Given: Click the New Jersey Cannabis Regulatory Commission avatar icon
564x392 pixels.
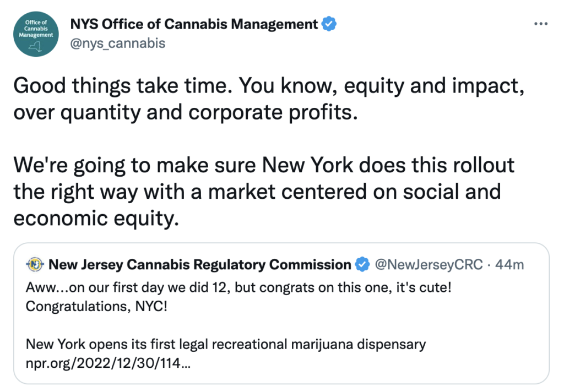Looking at the screenshot, I should pos(35,265).
